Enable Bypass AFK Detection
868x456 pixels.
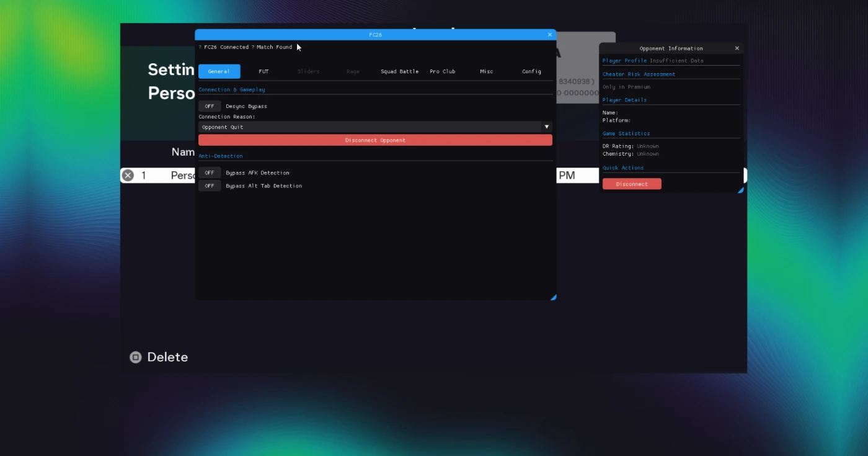(210, 172)
